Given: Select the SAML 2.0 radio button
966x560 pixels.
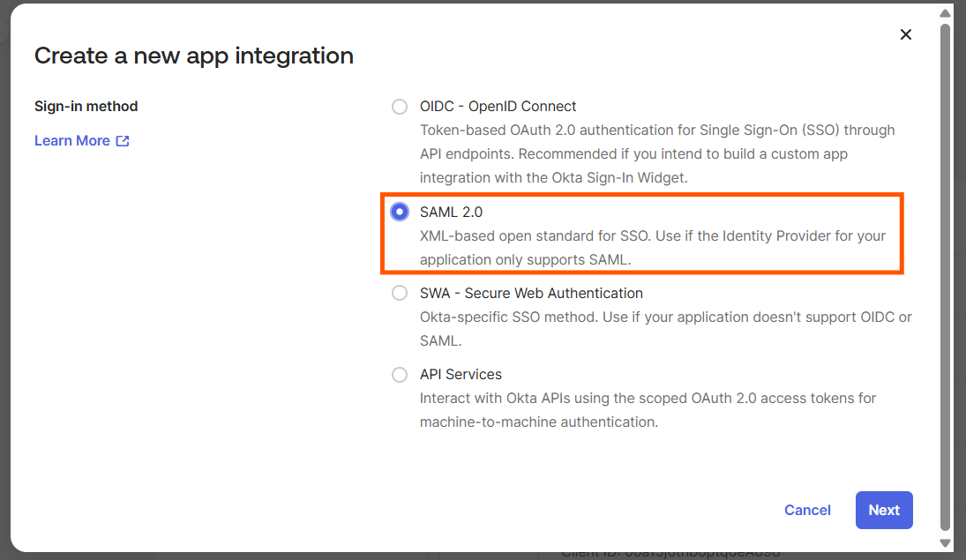Looking at the screenshot, I should coord(400,212).
